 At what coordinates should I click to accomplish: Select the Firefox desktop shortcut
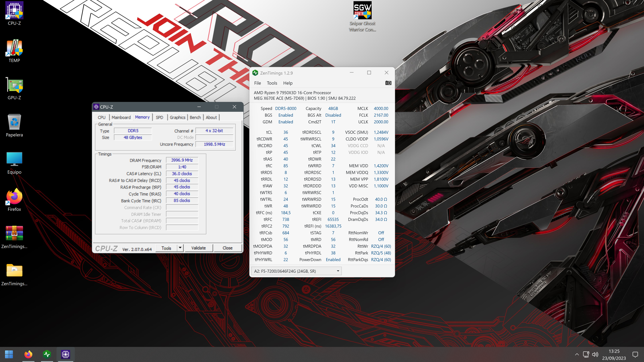tap(14, 200)
